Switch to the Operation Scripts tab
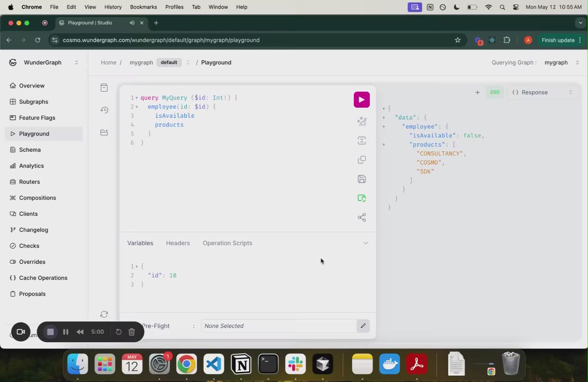 click(x=227, y=243)
